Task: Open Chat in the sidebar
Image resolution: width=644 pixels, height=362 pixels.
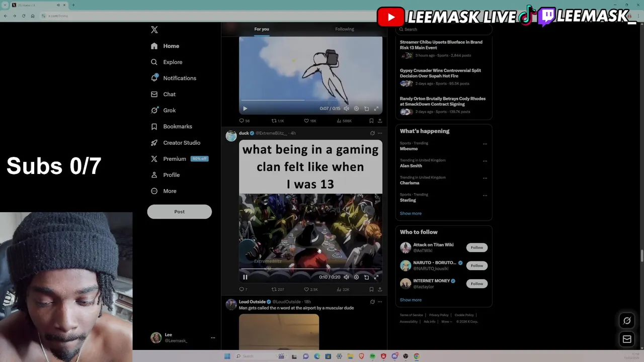Action: coord(163,94)
